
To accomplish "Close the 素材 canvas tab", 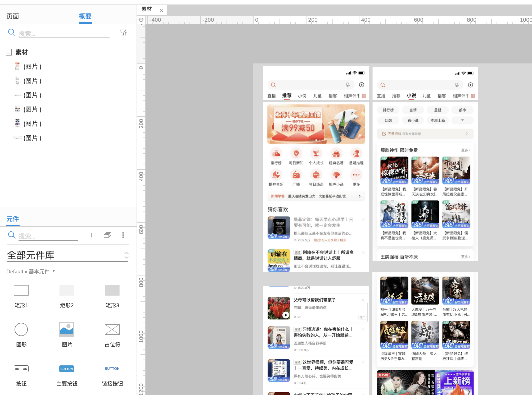I will [x=162, y=11].
